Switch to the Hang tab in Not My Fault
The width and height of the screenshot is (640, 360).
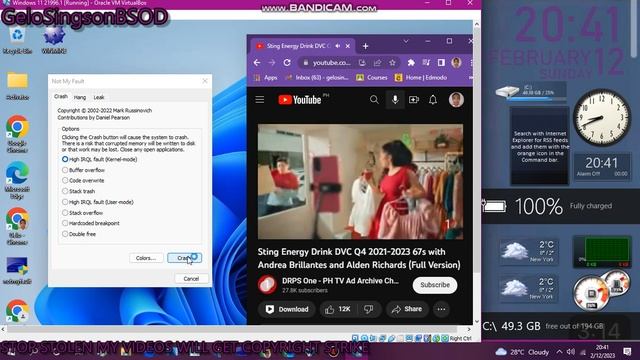click(80, 97)
